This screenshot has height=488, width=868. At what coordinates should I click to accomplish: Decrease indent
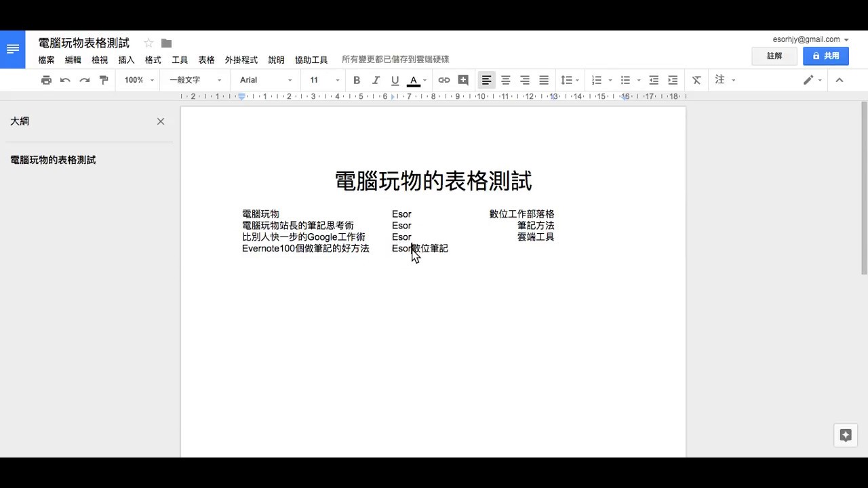[654, 80]
